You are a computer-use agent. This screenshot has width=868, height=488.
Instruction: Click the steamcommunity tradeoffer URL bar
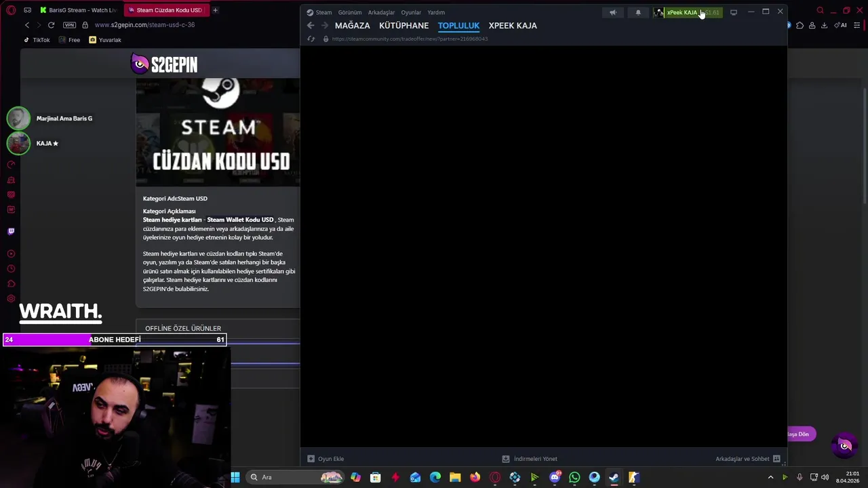410,39
